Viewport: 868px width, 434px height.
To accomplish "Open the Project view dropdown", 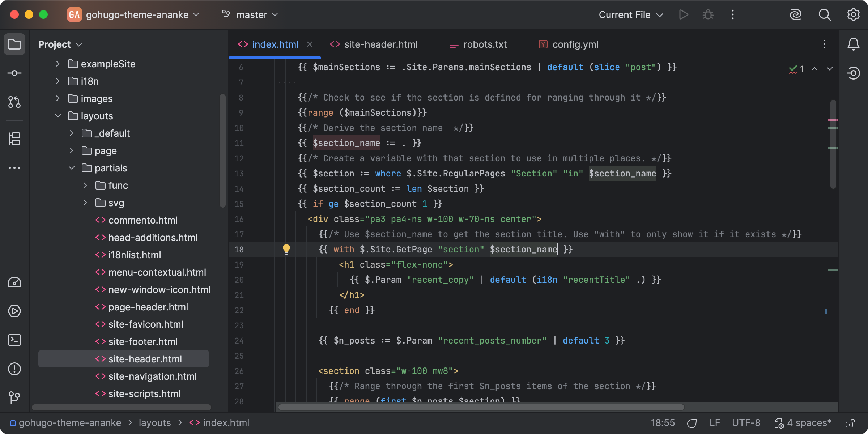I will (x=60, y=44).
